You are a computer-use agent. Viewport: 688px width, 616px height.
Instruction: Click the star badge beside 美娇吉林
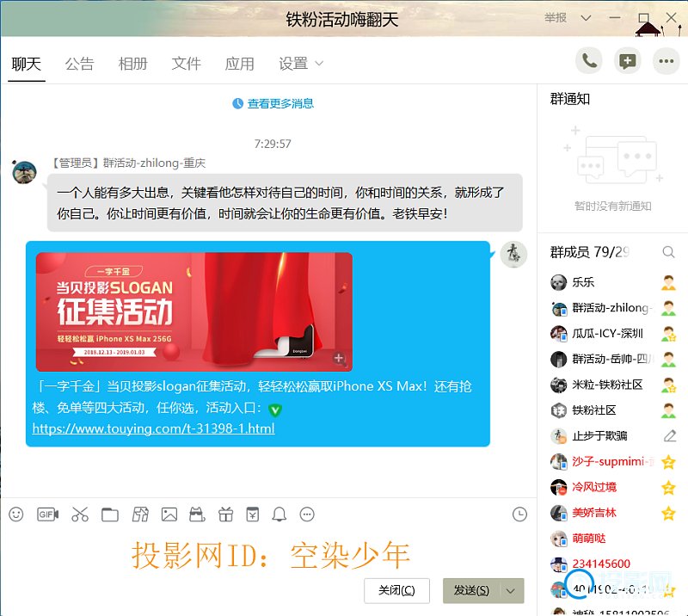point(668,513)
